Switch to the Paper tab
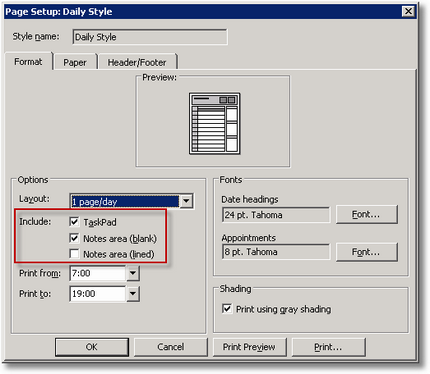Viewport: 430px width, 374px height. [x=75, y=62]
